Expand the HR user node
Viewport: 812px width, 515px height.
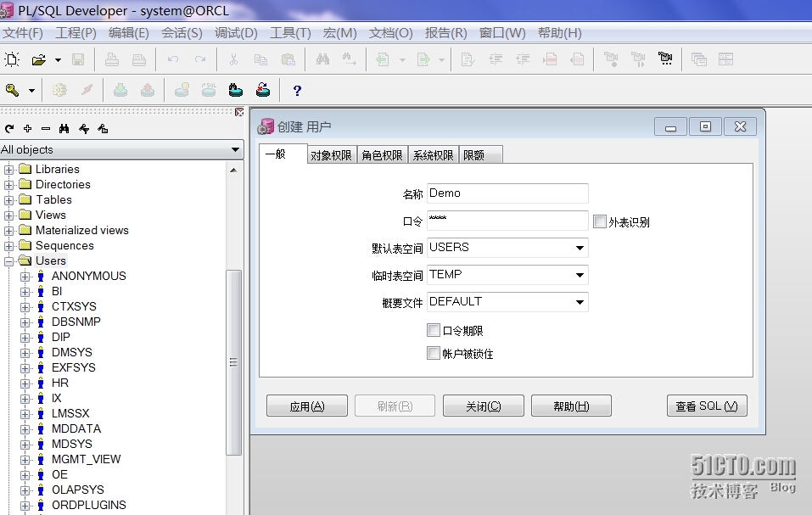point(25,383)
